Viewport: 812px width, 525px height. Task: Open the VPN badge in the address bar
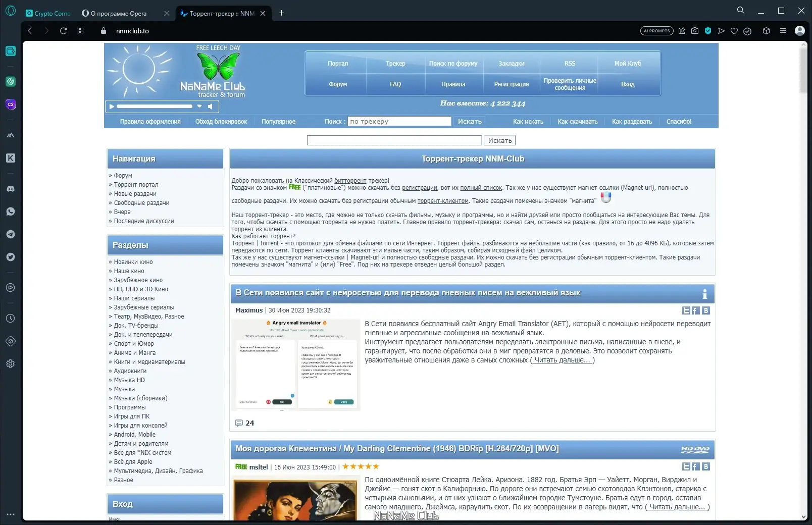coord(708,31)
